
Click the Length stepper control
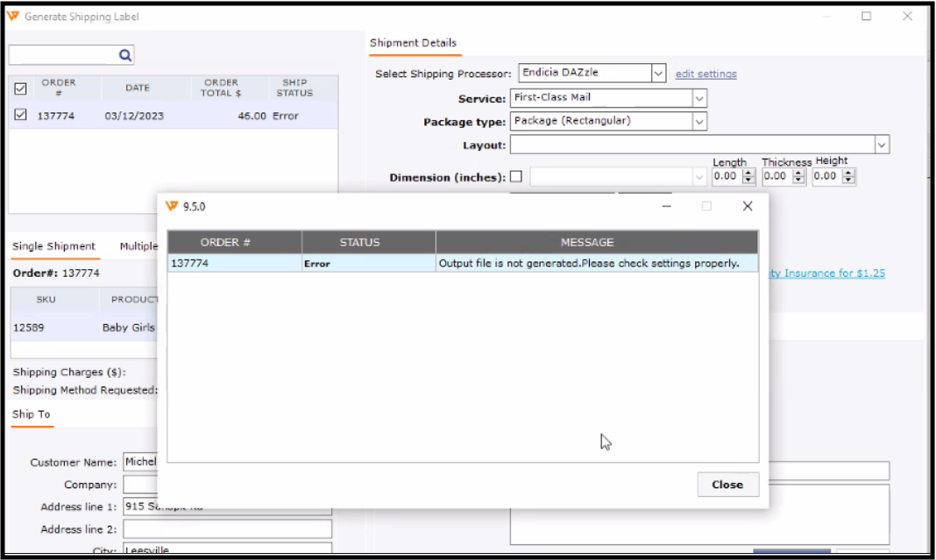[x=748, y=176]
